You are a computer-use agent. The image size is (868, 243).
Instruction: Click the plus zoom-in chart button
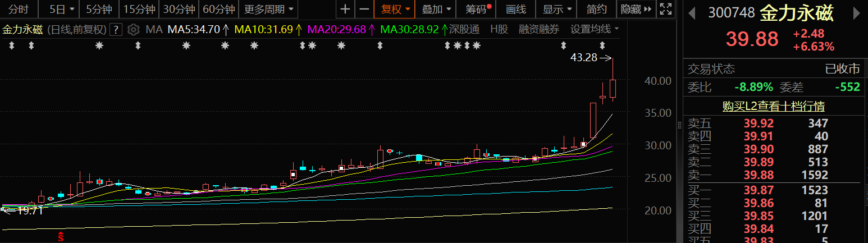[345, 9]
